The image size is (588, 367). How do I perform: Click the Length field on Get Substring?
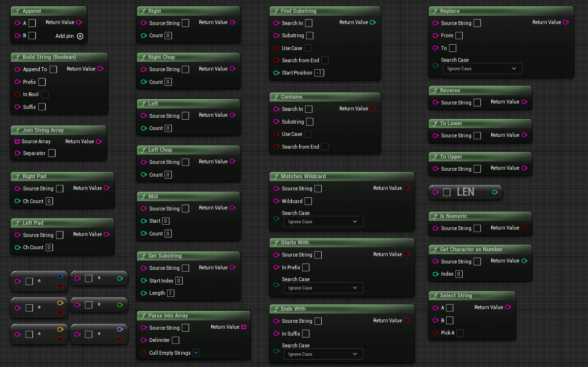(x=170, y=293)
